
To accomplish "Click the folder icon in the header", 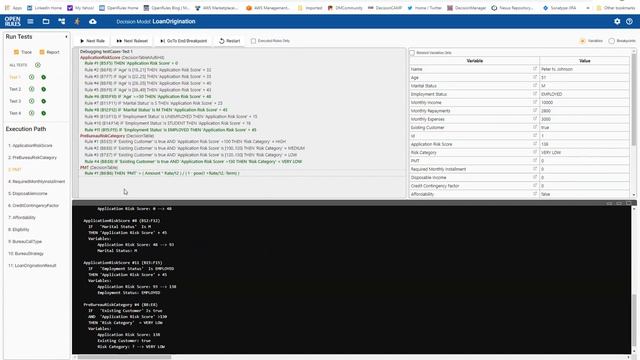I will click(x=46, y=21).
